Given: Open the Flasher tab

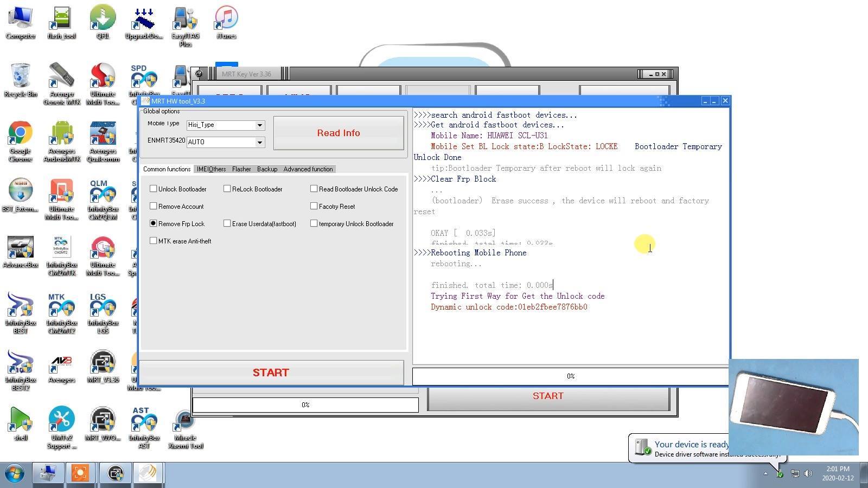Looking at the screenshot, I should pyautogui.click(x=241, y=169).
